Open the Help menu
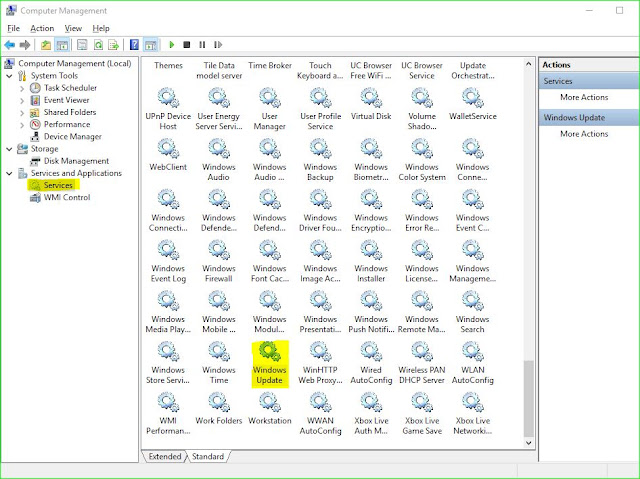640x479 pixels. point(101,29)
